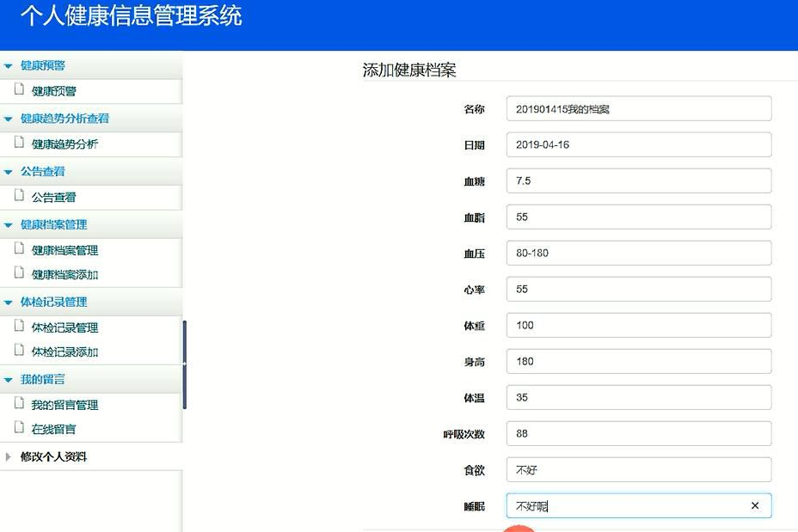Screen dimensions: 798x532
Task: Click the 心率 input field
Action: pyautogui.click(x=639, y=290)
